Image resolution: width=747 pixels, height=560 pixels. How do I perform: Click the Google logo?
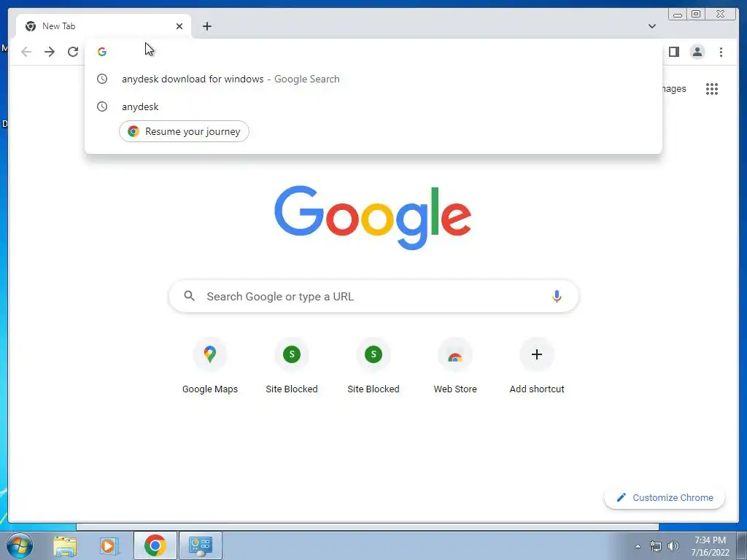coord(373,217)
